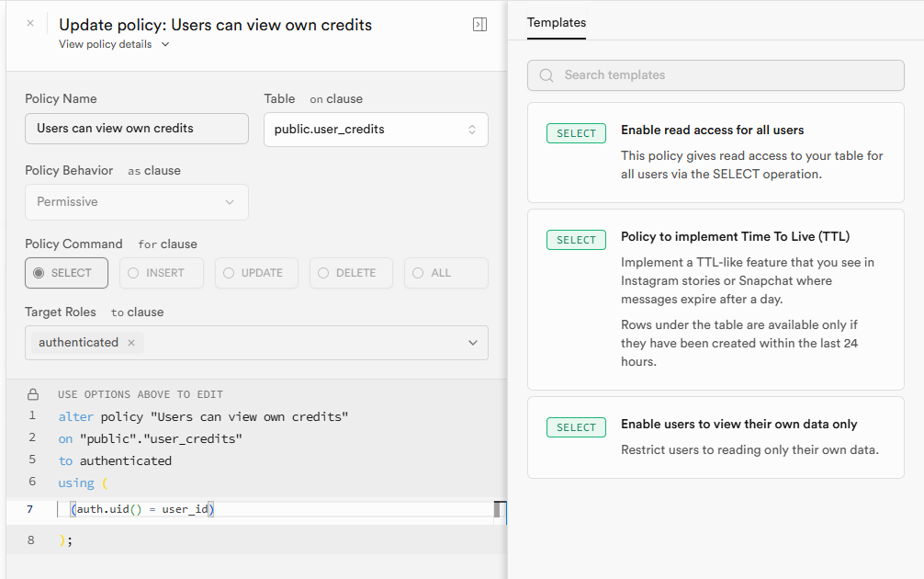Choose the INSERT policy command
This screenshot has height=579, width=924.
(x=161, y=273)
